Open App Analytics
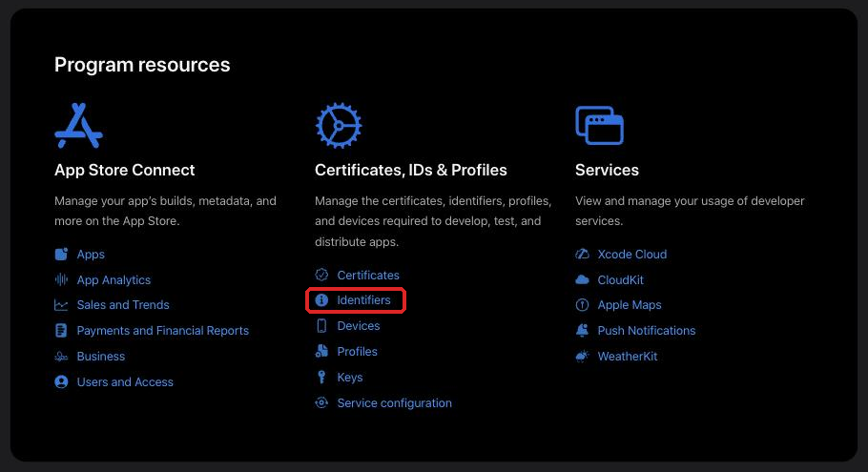The height and width of the screenshot is (472, 868). pos(114,280)
